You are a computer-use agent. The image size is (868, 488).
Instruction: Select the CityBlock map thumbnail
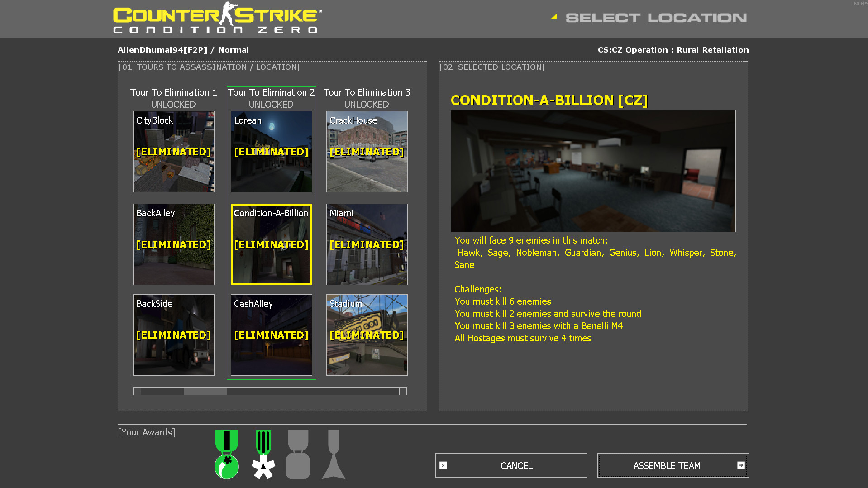click(174, 152)
